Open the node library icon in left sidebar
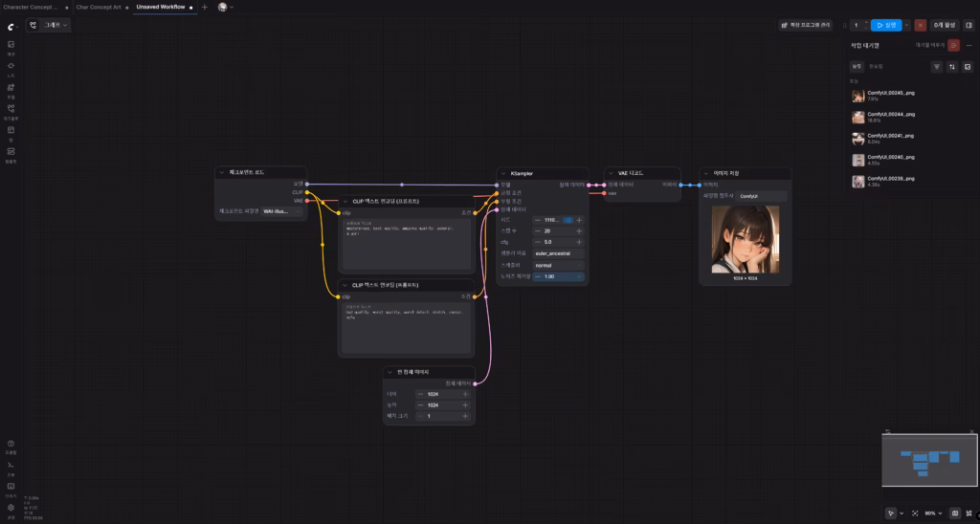Viewport: 980px width, 524px height. [x=11, y=67]
